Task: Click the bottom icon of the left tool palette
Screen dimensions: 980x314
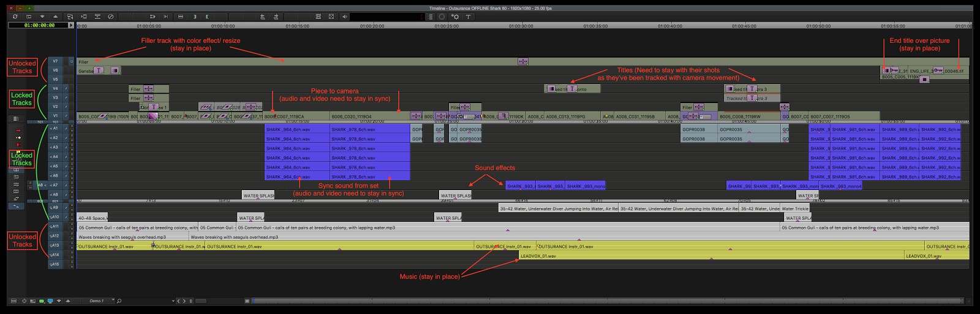Action: [16, 206]
